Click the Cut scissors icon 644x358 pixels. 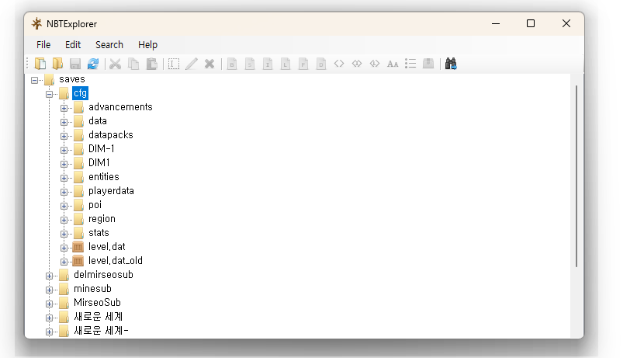click(x=116, y=64)
